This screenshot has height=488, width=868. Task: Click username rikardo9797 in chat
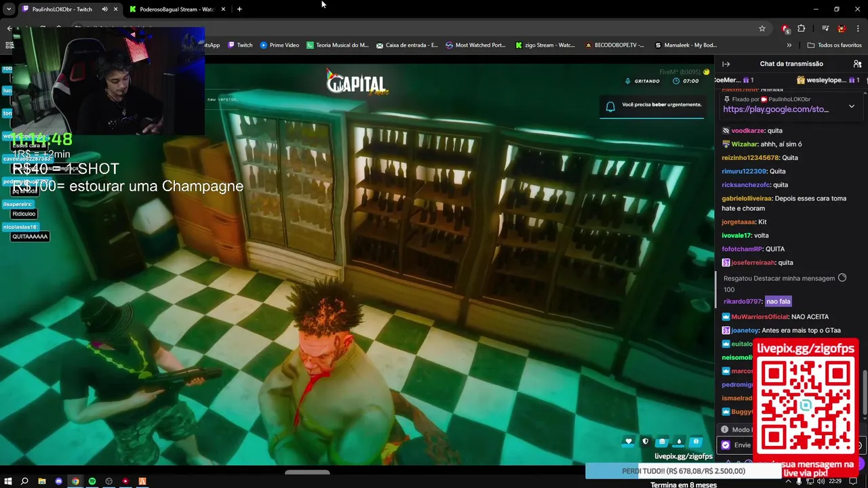(743, 301)
